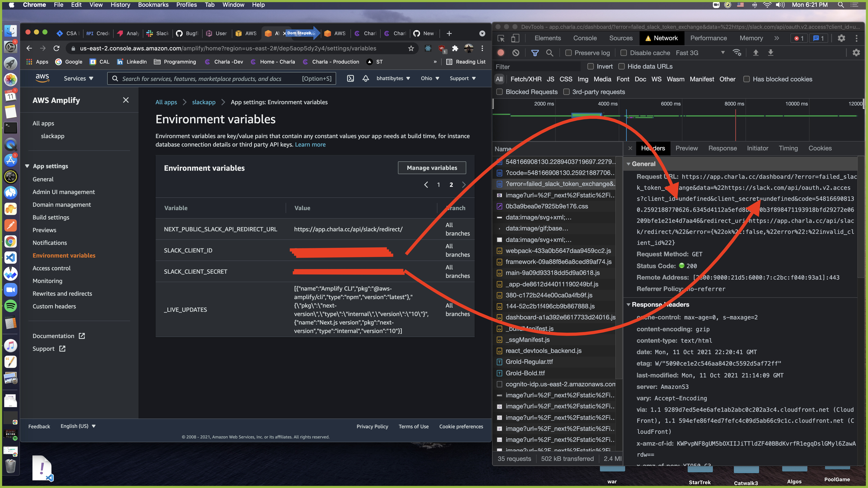The height and width of the screenshot is (488, 868).
Task: Open the Learn more link
Action: coord(310,144)
